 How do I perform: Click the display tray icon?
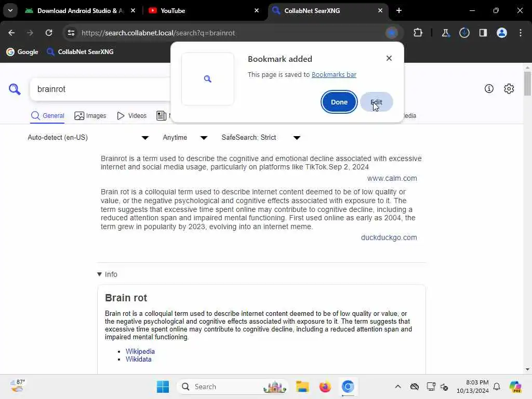(431, 387)
